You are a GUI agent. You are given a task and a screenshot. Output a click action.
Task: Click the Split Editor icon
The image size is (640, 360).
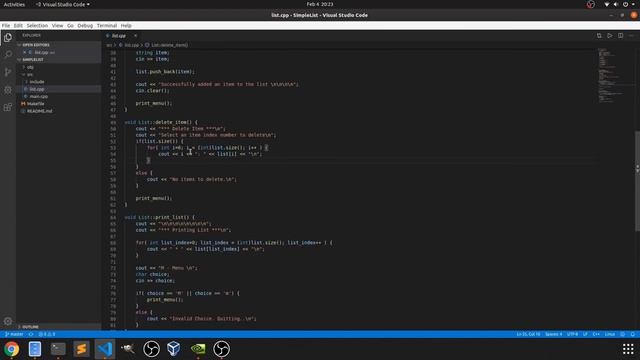[620, 36]
